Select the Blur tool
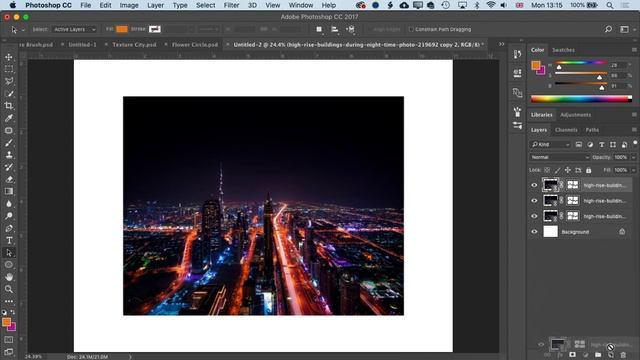Viewport: 640px width, 360px height. click(x=9, y=204)
